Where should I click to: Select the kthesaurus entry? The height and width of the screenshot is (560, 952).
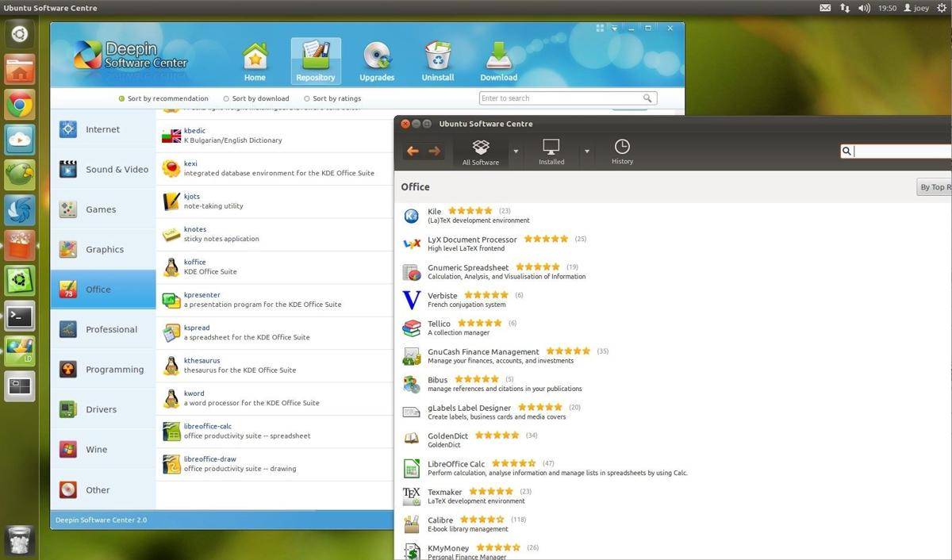pyautogui.click(x=274, y=366)
